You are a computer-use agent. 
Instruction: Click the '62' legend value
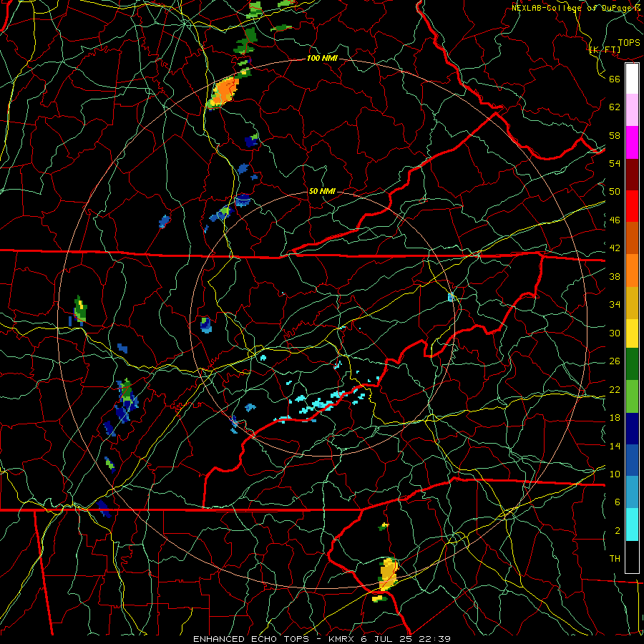[615, 107]
